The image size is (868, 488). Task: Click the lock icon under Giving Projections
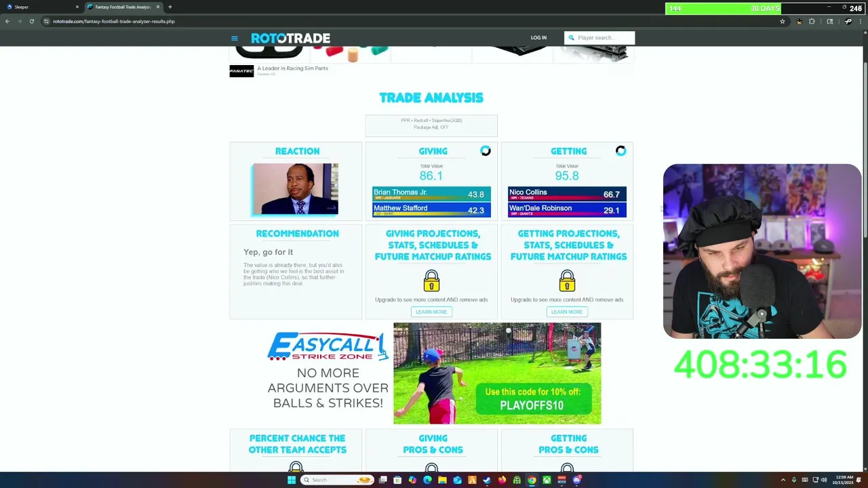click(x=431, y=281)
